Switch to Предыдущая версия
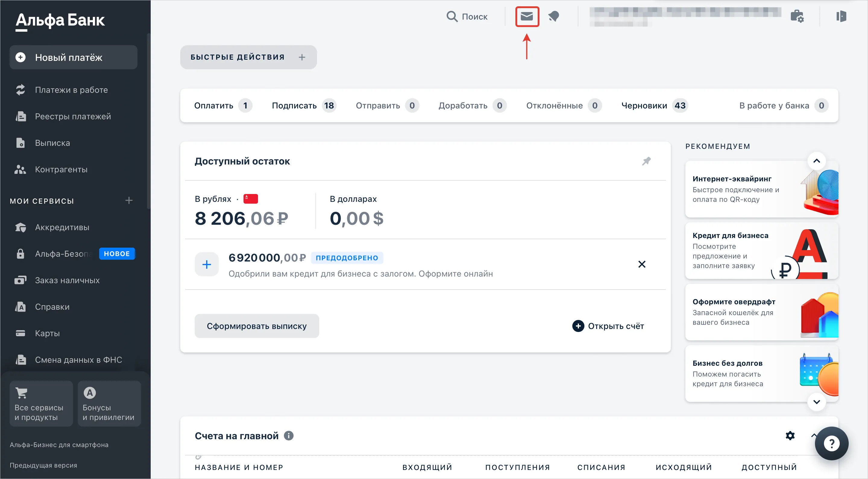The height and width of the screenshot is (479, 868). [43, 465]
